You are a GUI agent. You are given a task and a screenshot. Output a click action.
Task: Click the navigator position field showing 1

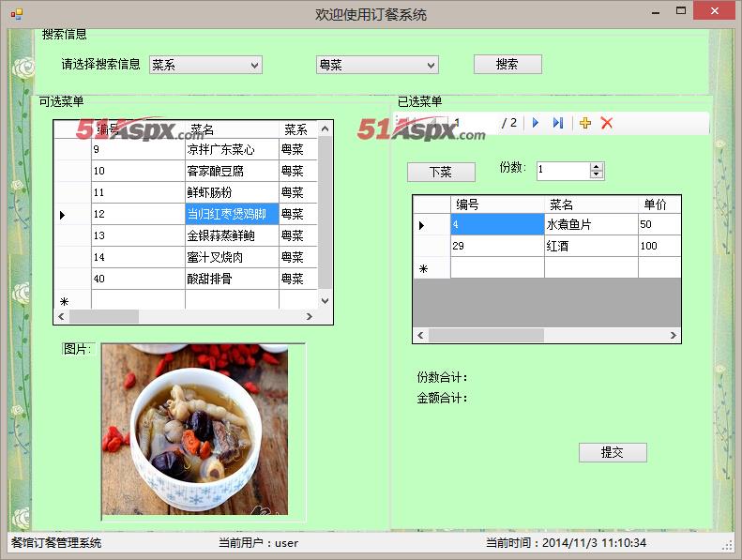click(471, 123)
